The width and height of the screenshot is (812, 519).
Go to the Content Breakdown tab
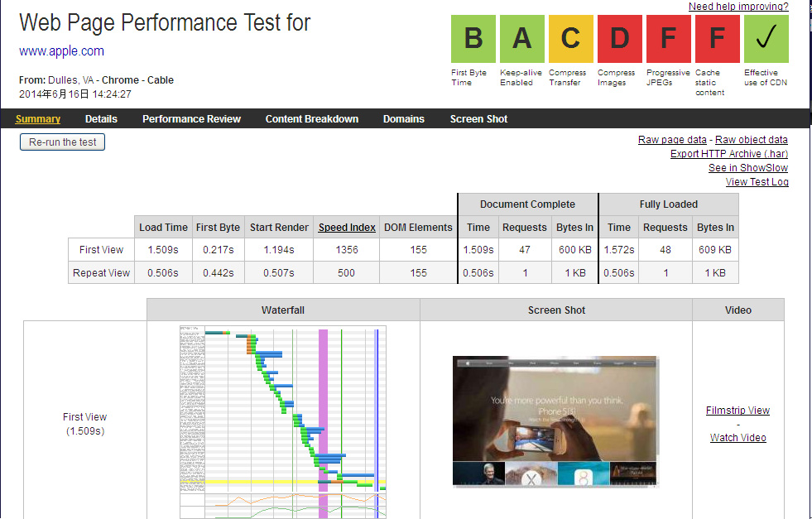[312, 118]
